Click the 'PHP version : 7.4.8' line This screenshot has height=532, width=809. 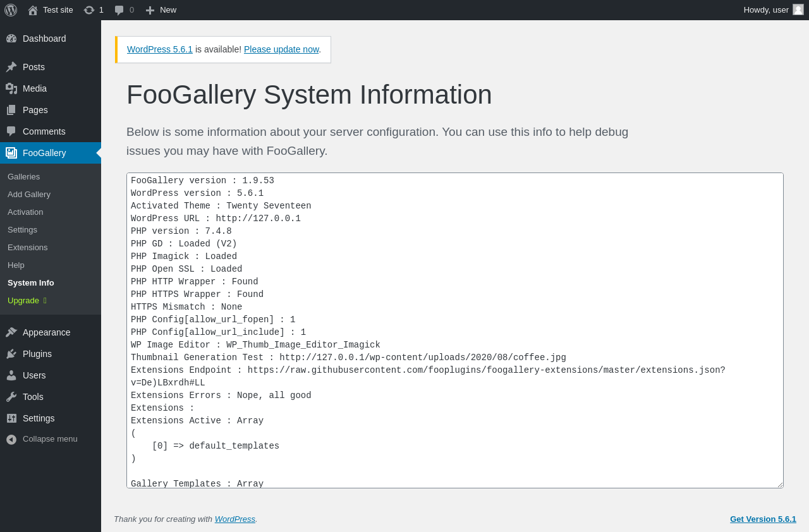pyautogui.click(x=181, y=231)
